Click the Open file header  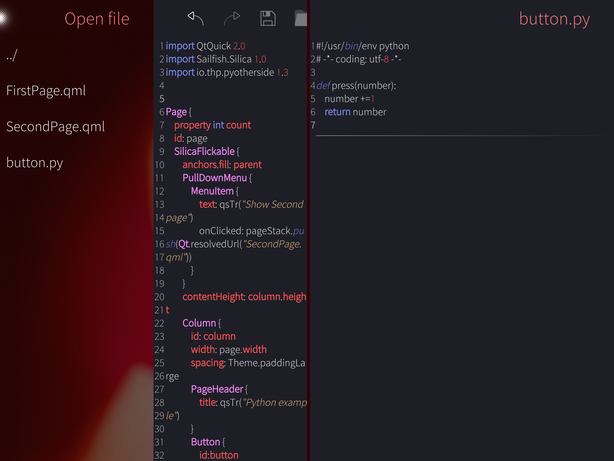coord(97,19)
